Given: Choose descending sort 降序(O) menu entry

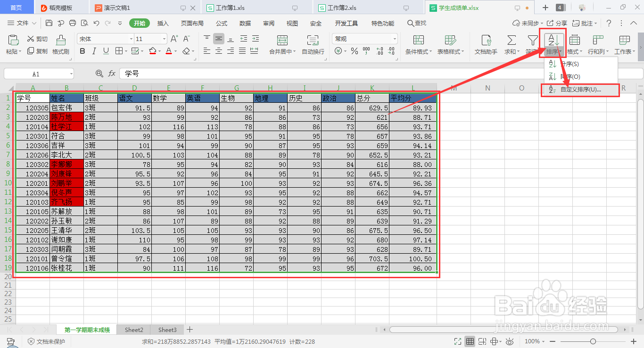Looking at the screenshot, I should pos(580,76).
